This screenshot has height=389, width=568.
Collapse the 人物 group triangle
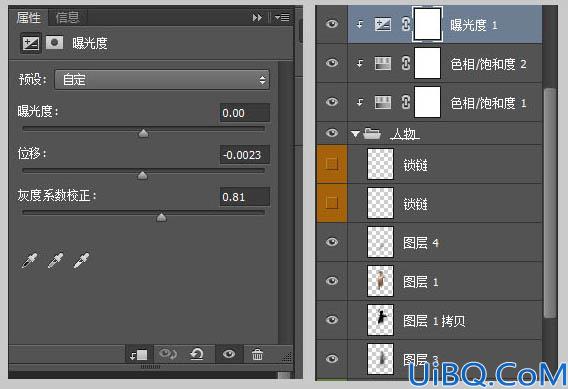click(355, 134)
